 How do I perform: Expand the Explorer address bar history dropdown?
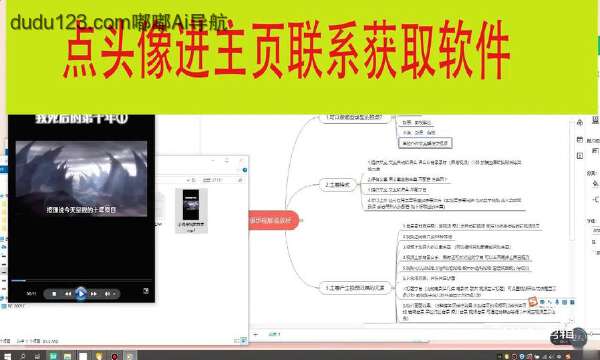pyautogui.click(x=188, y=180)
